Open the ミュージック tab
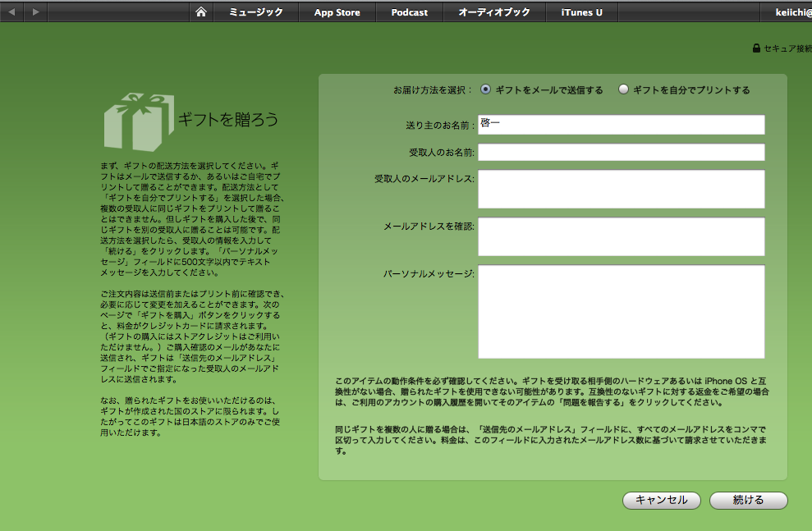The height and width of the screenshot is (531, 812). [255, 12]
